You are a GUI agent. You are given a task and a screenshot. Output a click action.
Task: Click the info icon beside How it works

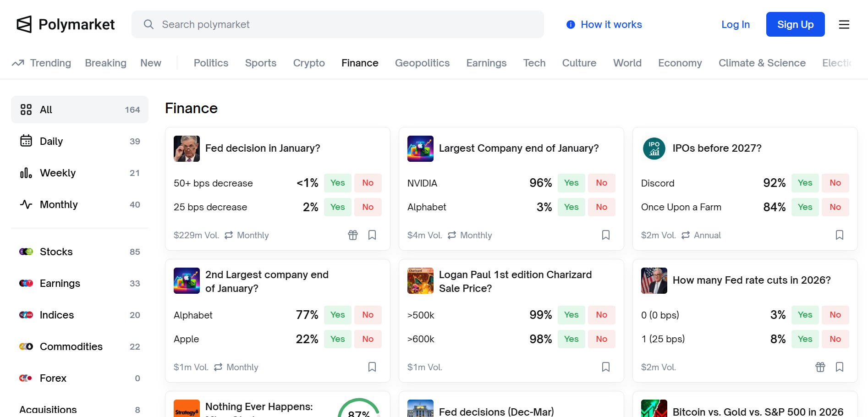571,24
